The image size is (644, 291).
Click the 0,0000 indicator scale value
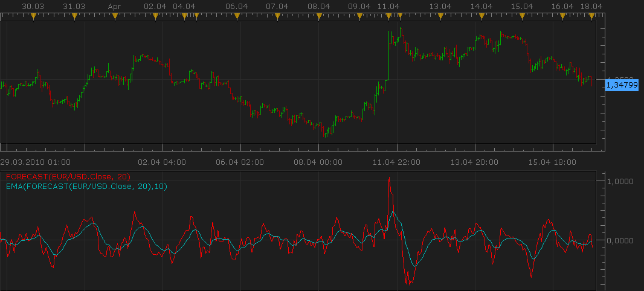[620, 240]
